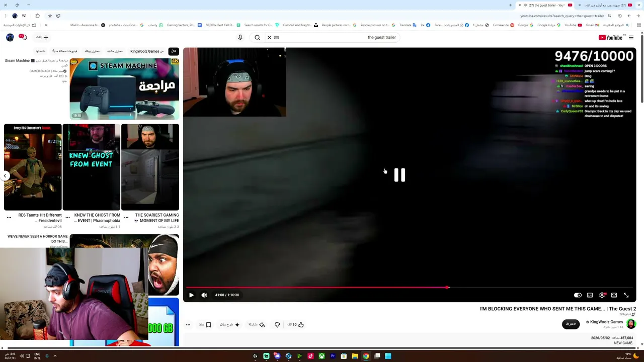The height and width of the screenshot is (362, 644).
Task: Start voice search with the microphone
Action: pos(240,37)
